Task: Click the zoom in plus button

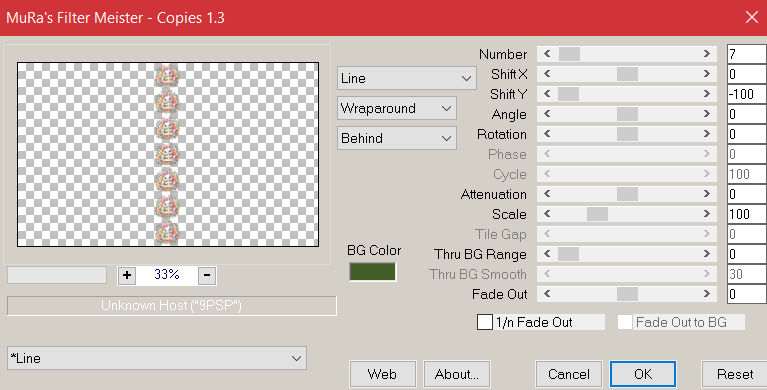Action: point(127,275)
